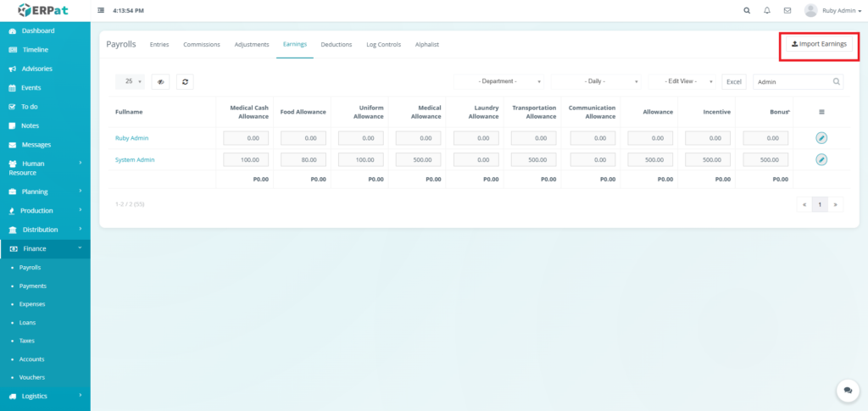Click edit pencil icon for Ruby Admin
This screenshot has height=411, width=868.
click(821, 138)
